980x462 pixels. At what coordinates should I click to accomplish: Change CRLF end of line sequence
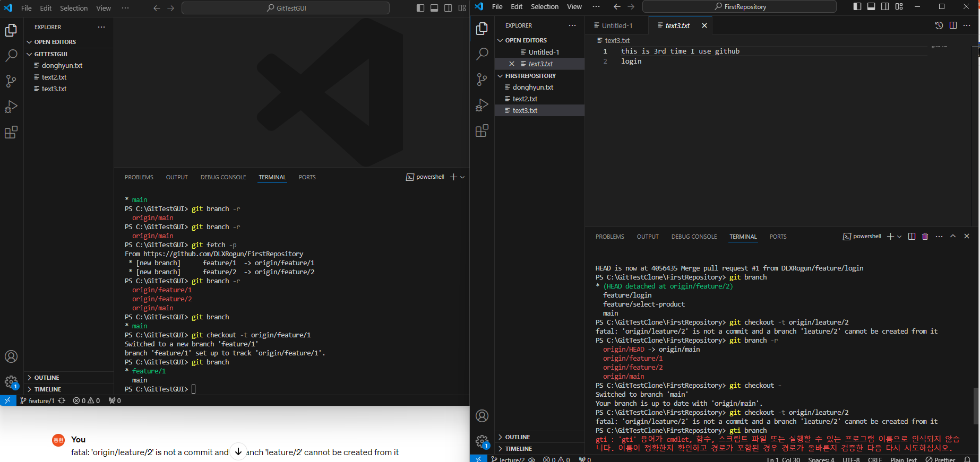875,459
